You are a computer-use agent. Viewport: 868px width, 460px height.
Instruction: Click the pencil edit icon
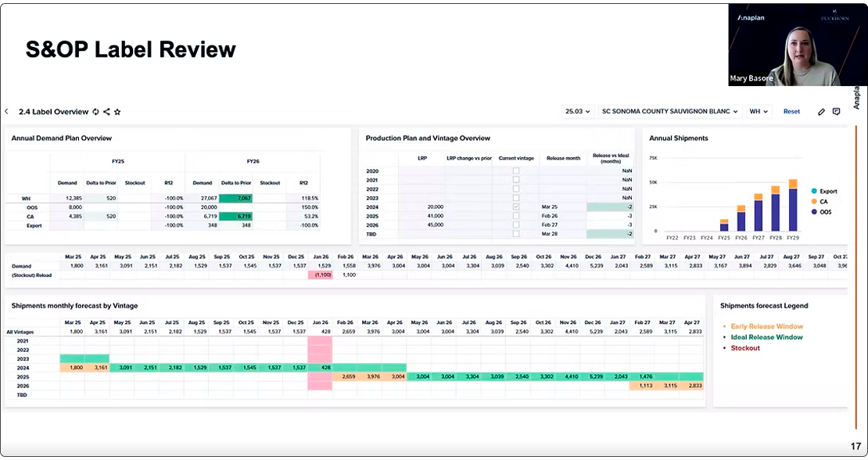(822, 112)
